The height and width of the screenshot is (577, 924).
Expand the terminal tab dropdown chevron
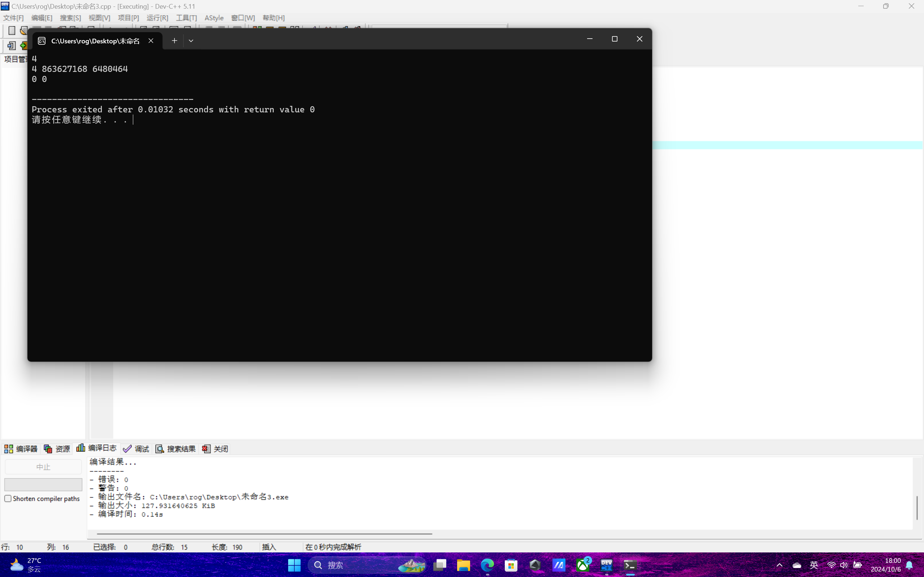(191, 40)
